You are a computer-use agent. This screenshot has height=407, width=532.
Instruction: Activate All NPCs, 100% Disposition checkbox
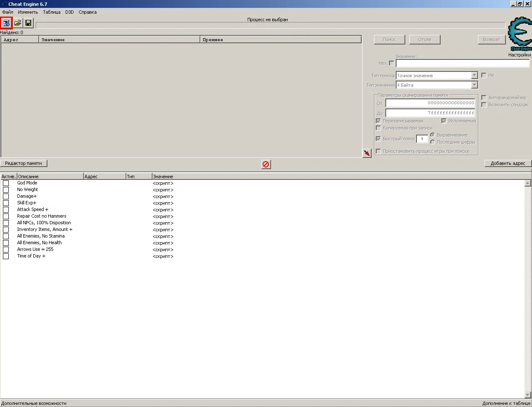(6, 223)
